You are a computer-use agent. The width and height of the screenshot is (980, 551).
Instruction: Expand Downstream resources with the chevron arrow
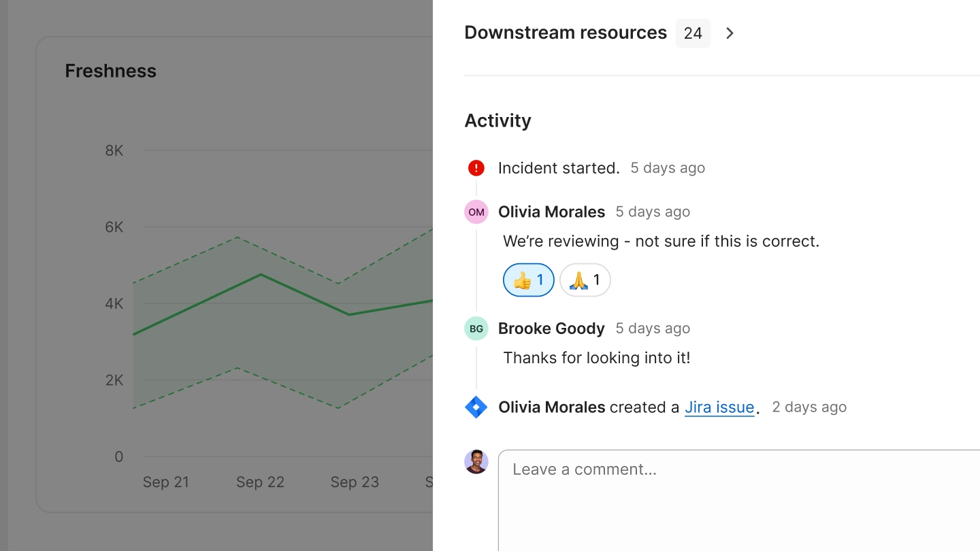730,33
